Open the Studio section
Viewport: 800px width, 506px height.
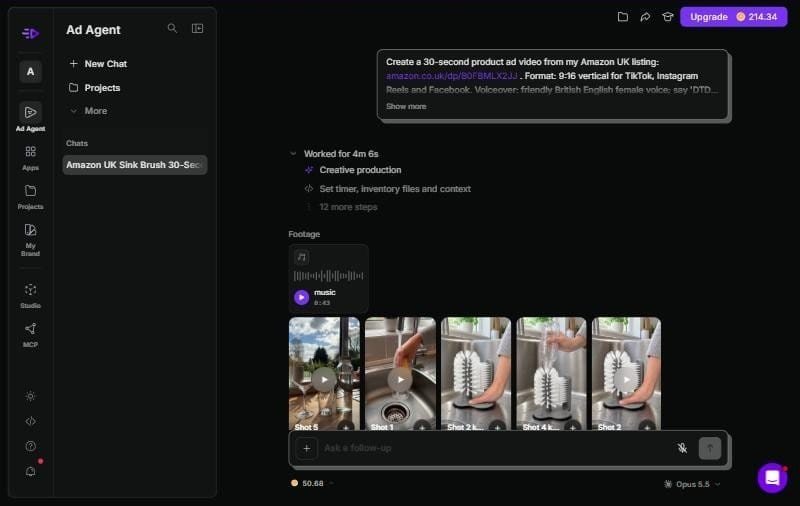(x=30, y=296)
